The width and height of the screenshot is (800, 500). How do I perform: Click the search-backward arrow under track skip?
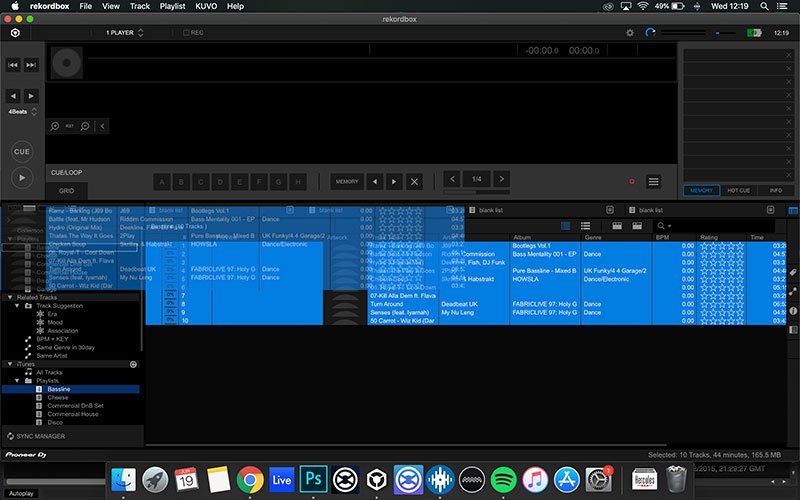(13, 96)
